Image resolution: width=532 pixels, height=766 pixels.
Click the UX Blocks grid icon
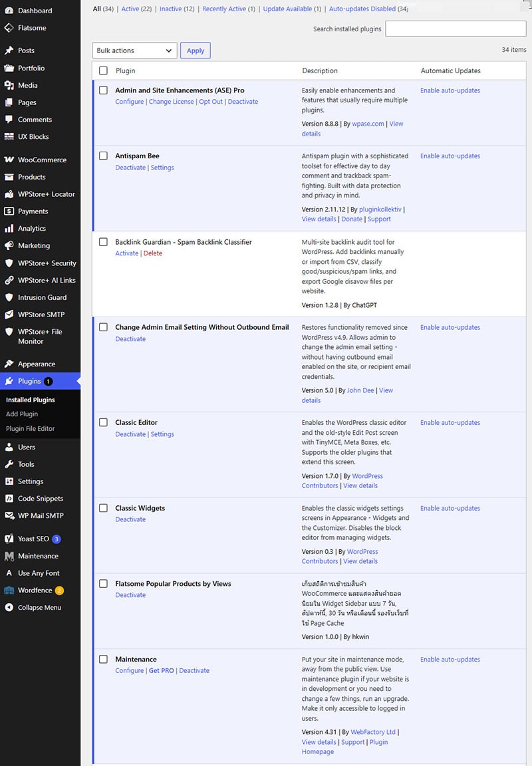tap(9, 136)
